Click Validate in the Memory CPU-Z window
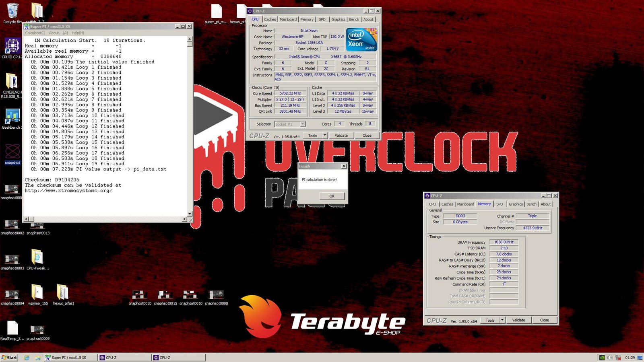Viewport: 644px width, 362px height. click(518, 320)
